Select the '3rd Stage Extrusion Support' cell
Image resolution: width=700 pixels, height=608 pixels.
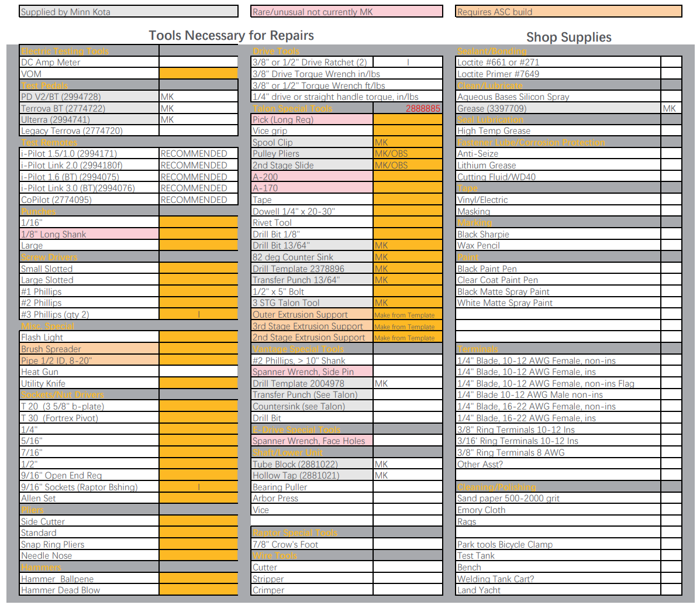tap(312, 326)
